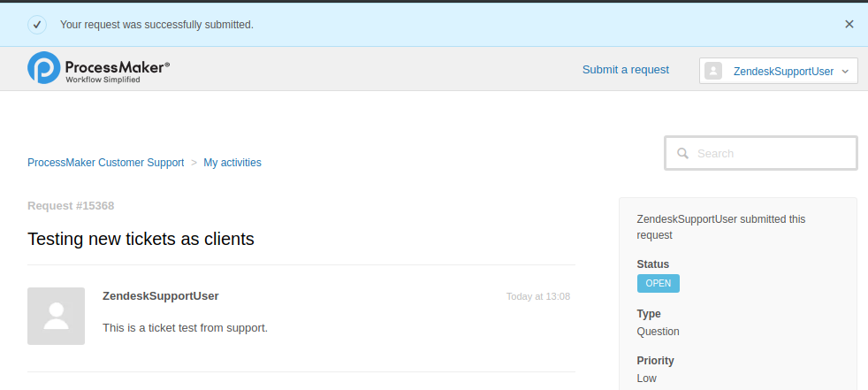The height and width of the screenshot is (390, 868).
Task: Click the user menu chevron arrow
Action: coord(846,71)
